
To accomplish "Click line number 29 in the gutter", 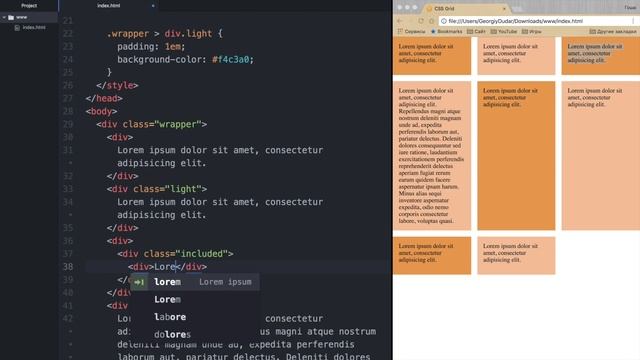I will 68,124.
